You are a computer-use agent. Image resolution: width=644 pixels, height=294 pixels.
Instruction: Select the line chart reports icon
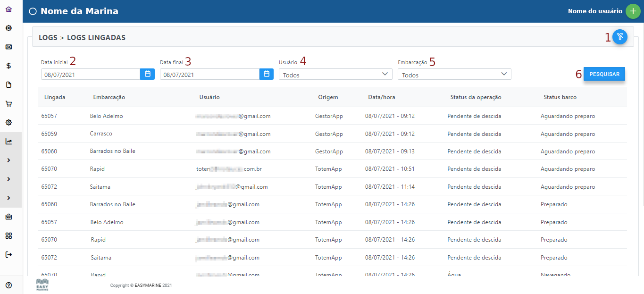8,142
